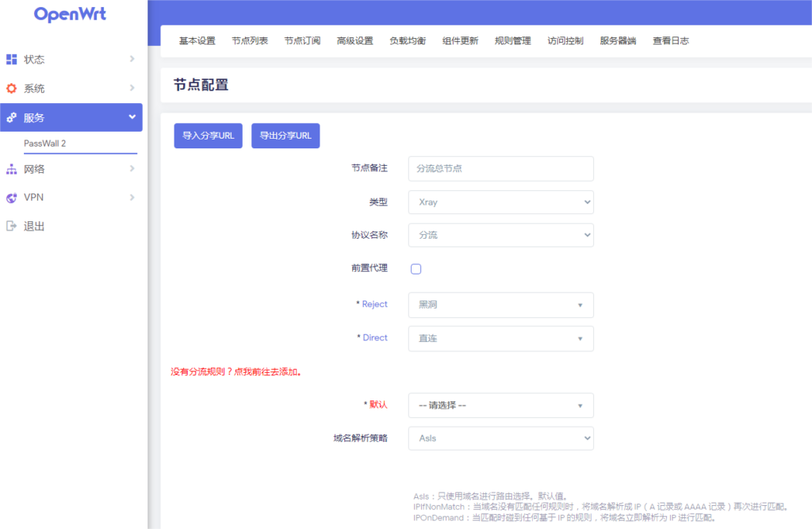Click the red 没有分流规则 add link
Viewport: 812px width, 529px height.
tap(236, 371)
